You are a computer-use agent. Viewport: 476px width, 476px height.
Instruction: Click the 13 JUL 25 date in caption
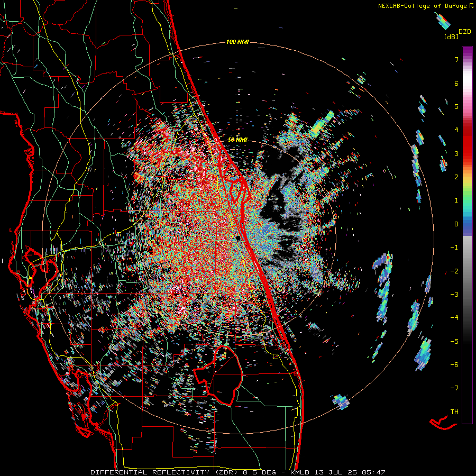[336, 472]
